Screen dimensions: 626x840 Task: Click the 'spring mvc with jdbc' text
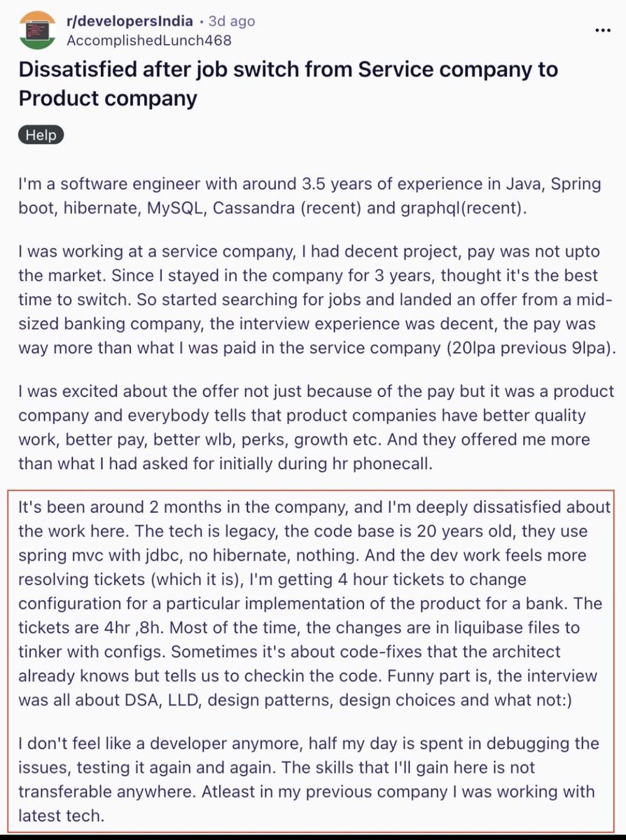[x=86, y=556]
